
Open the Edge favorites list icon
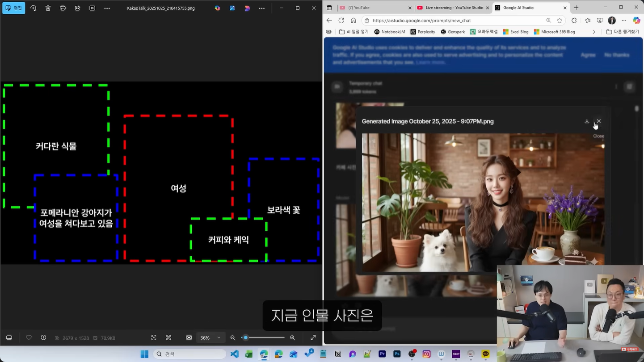click(588, 21)
